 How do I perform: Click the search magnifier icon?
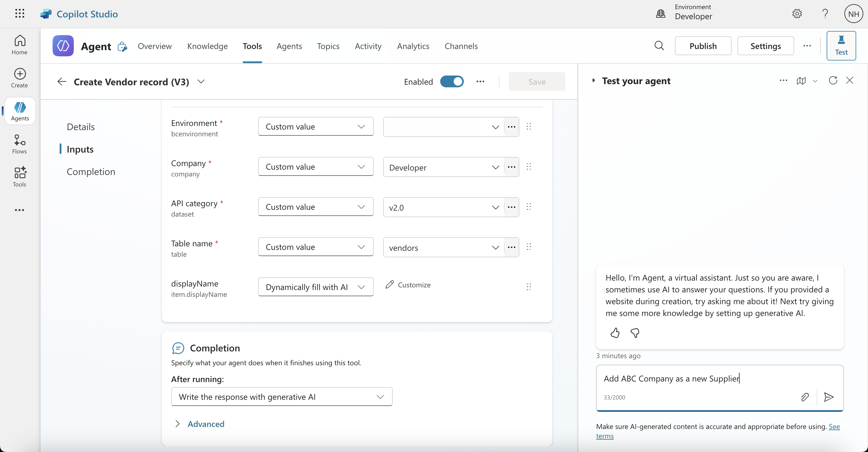click(659, 46)
